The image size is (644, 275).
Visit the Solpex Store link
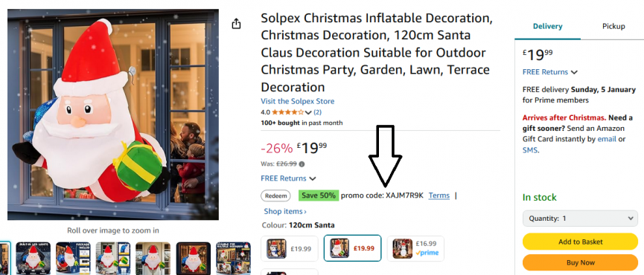297,101
